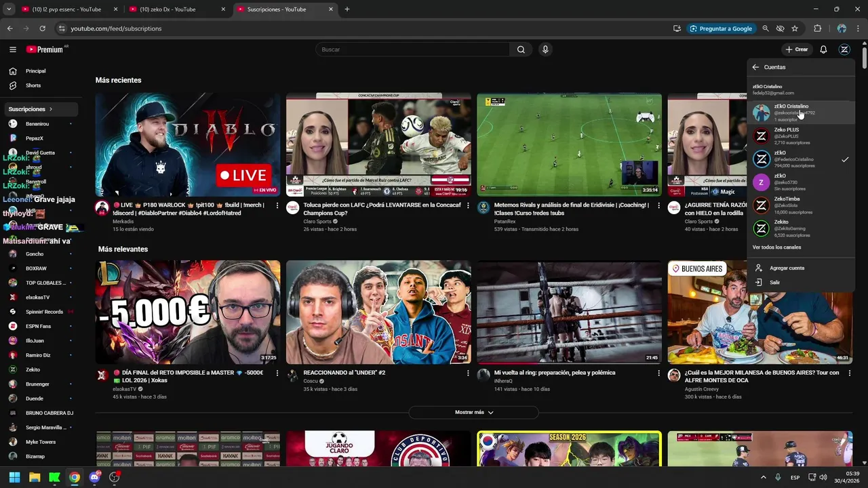The image size is (868, 488).
Task: Open the notifications bell
Action: [823, 49]
